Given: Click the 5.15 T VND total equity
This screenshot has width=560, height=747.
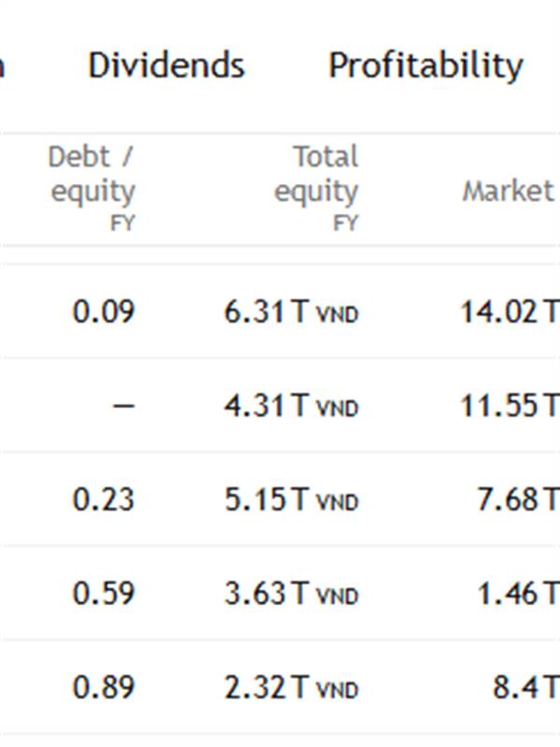Looking at the screenshot, I should click(290, 500).
